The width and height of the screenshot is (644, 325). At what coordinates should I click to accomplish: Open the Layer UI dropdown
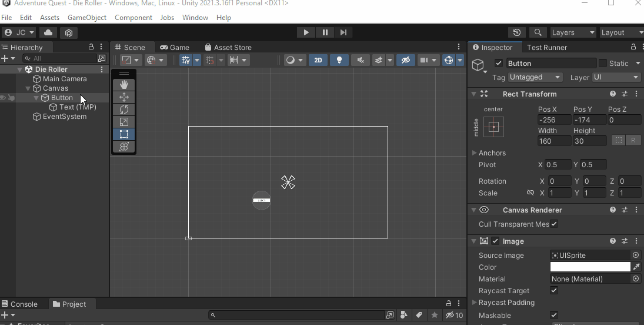[x=616, y=77]
